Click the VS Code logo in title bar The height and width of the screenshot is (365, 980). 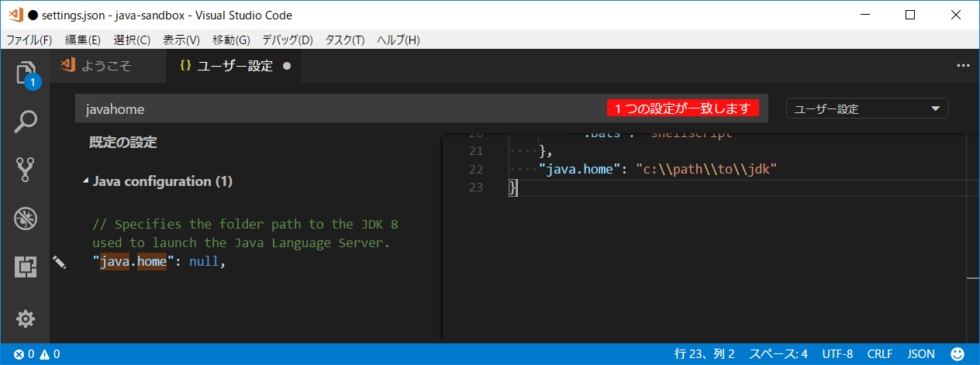[15, 15]
